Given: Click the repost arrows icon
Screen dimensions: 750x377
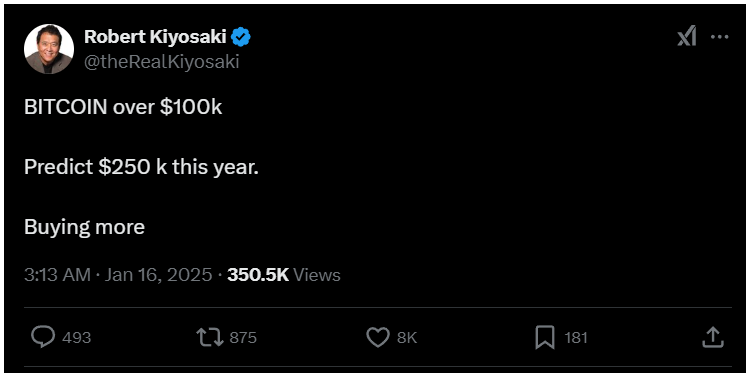Looking at the screenshot, I should tap(210, 337).
